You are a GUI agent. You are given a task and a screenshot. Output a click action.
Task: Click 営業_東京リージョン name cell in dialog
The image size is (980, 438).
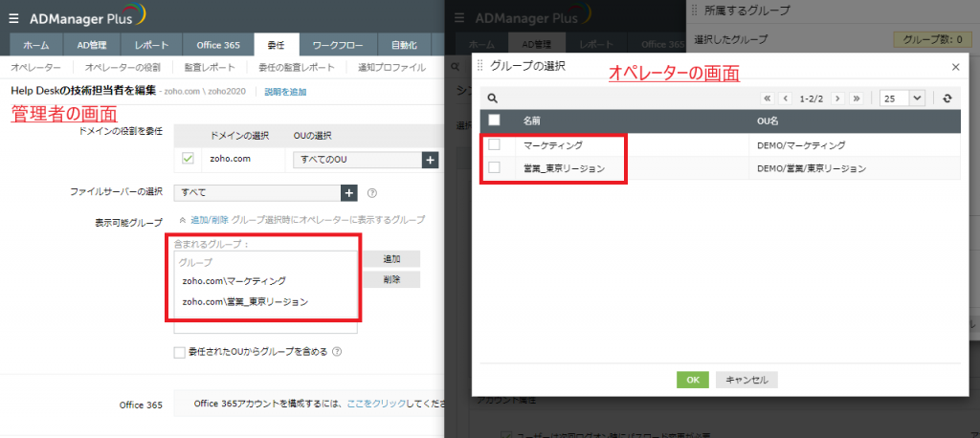[x=565, y=168]
